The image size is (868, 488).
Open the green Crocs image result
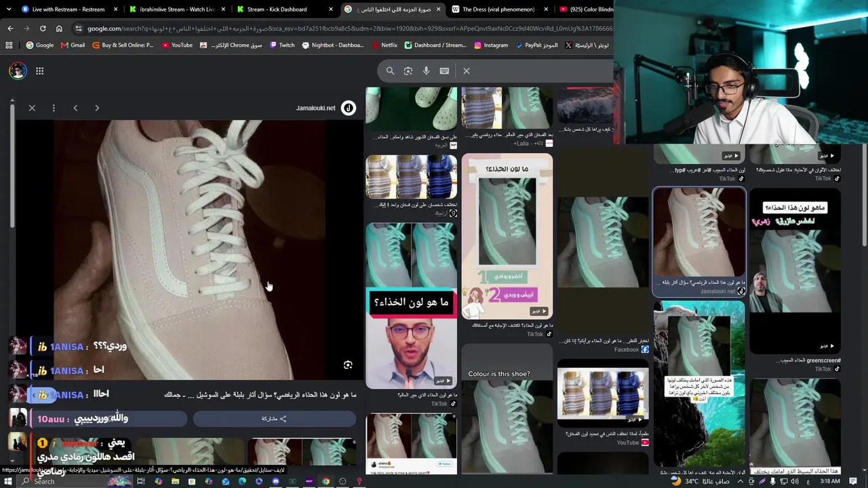tap(411, 108)
